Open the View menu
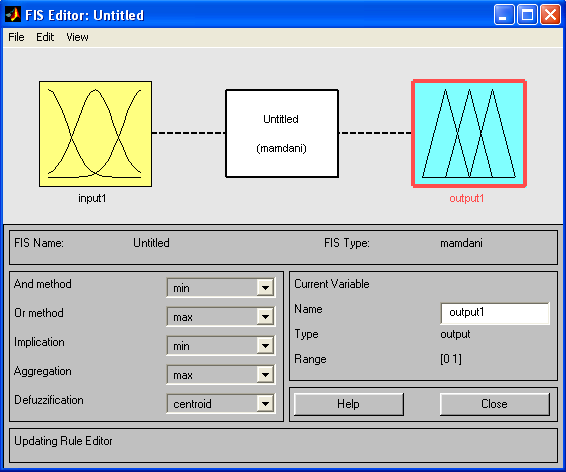Image resolution: width=566 pixels, height=472 pixels. [x=77, y=37]
